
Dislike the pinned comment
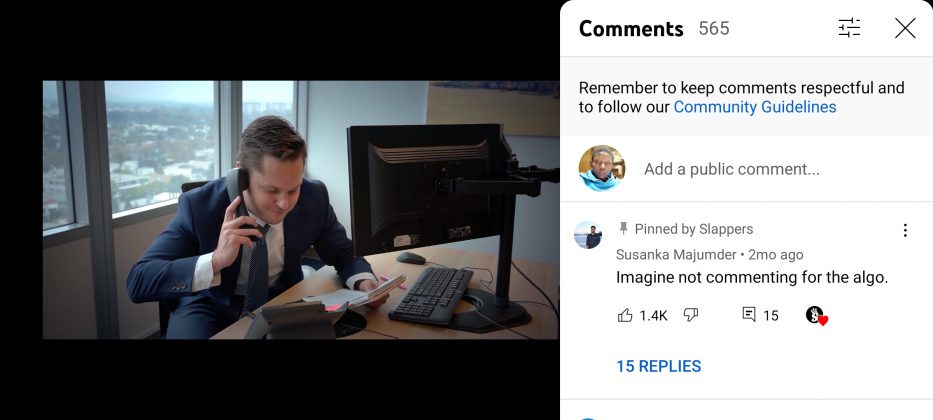click(690, 315)
